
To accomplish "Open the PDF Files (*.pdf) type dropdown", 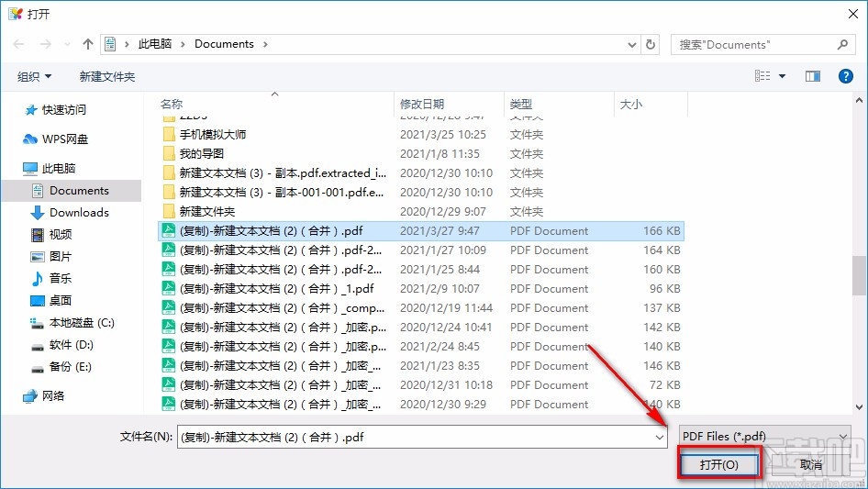I will pyautogui.click(x=765, y=437).
